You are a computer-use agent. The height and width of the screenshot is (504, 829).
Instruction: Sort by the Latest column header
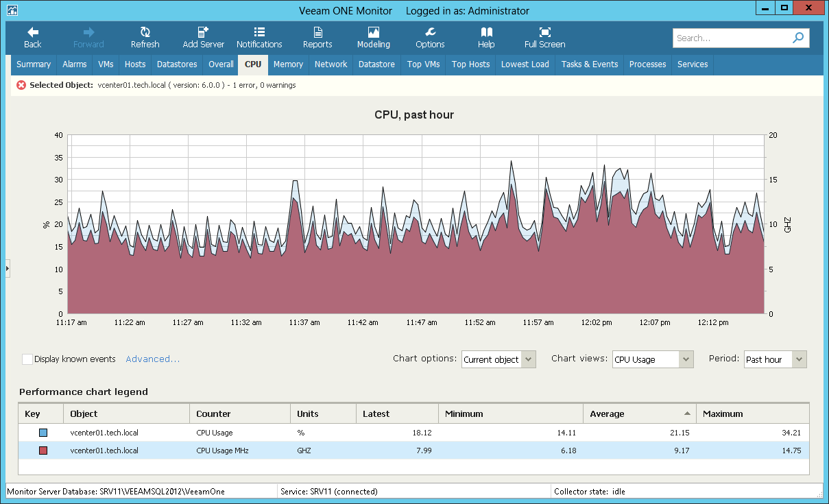pos(398,414)
